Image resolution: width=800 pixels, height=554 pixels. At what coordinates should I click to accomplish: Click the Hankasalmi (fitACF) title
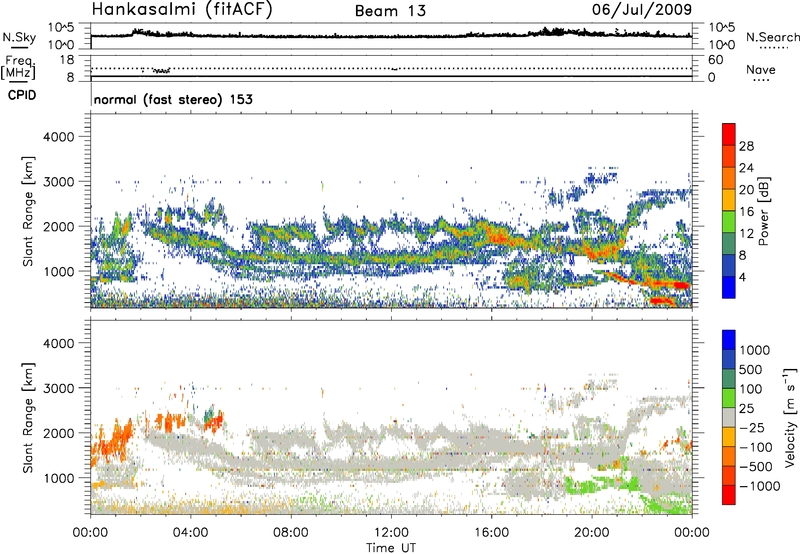pyautogui.click(x=182, y=10)
